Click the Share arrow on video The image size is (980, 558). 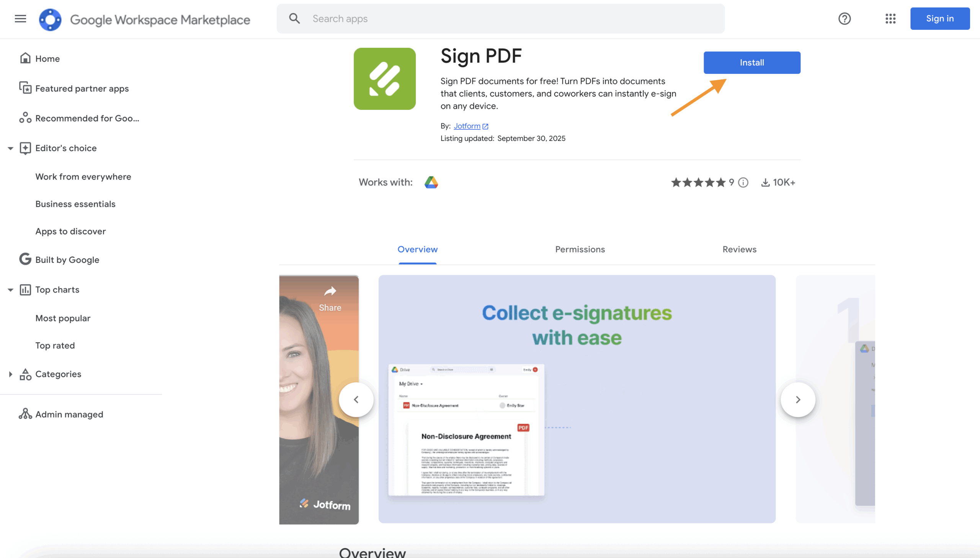click(330, 292)
